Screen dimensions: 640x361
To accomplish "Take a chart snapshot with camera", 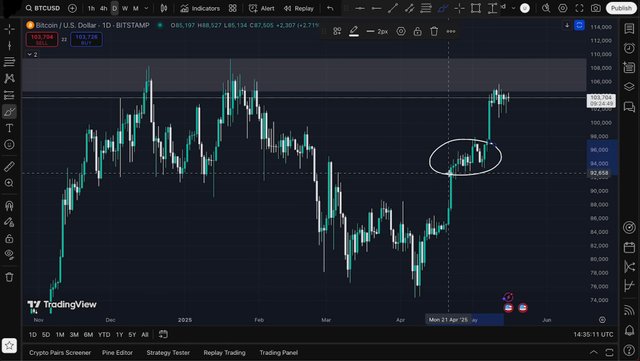I will click(x=596, y=8).
